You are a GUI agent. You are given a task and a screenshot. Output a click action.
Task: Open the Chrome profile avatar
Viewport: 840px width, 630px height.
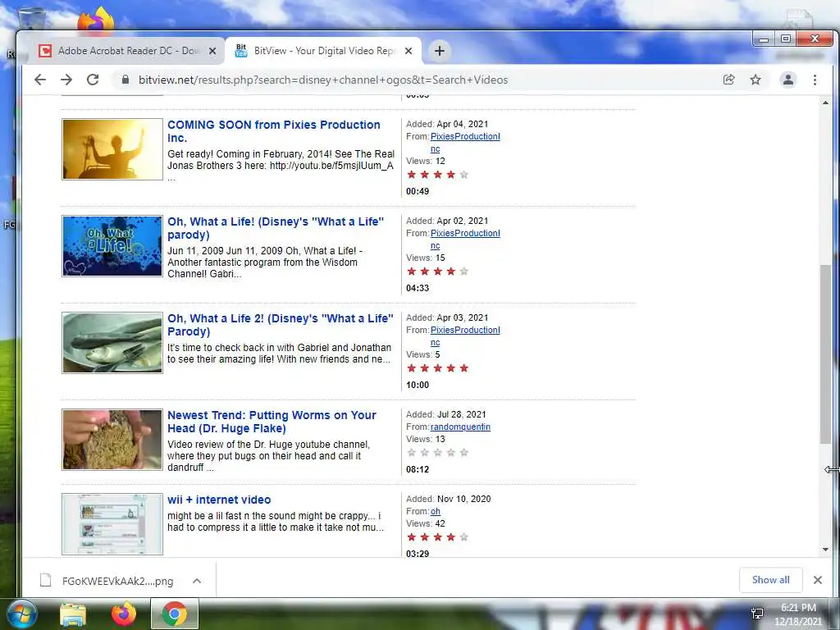(x=788, y=80)
